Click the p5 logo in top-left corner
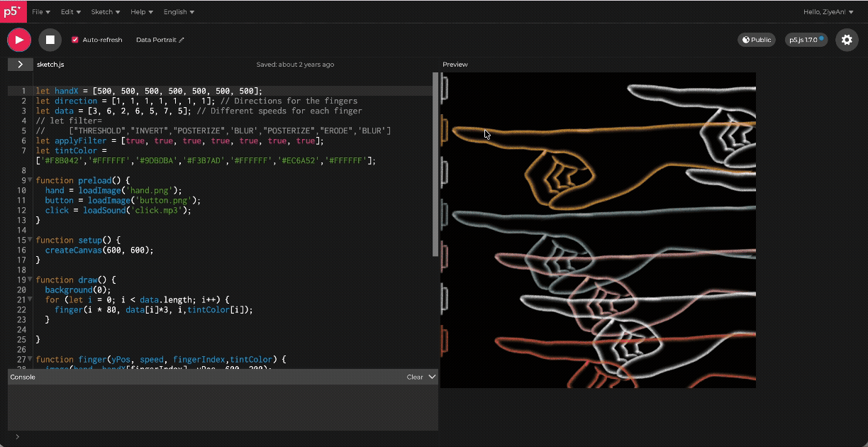868x447 pixels. click(13, 11)
